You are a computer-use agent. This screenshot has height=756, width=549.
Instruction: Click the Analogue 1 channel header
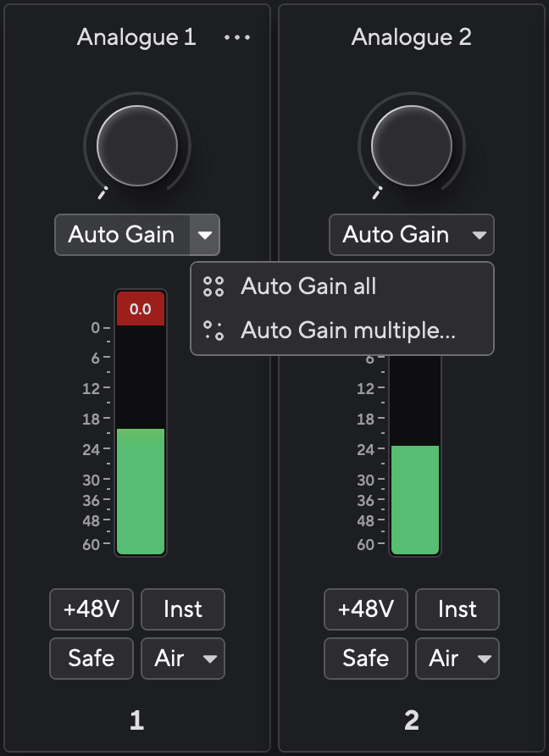(x=137, y=36)
